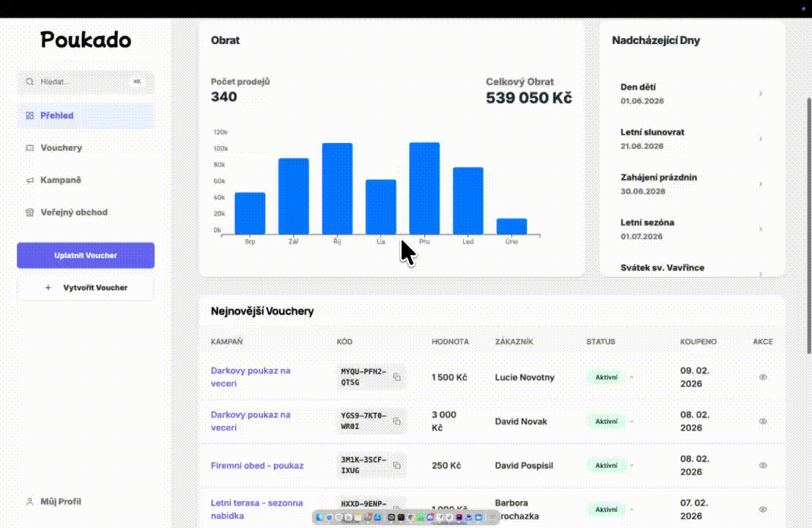Open status dropdown for David Pospisil voucher
Screen dimensions: 812x528
632,466
